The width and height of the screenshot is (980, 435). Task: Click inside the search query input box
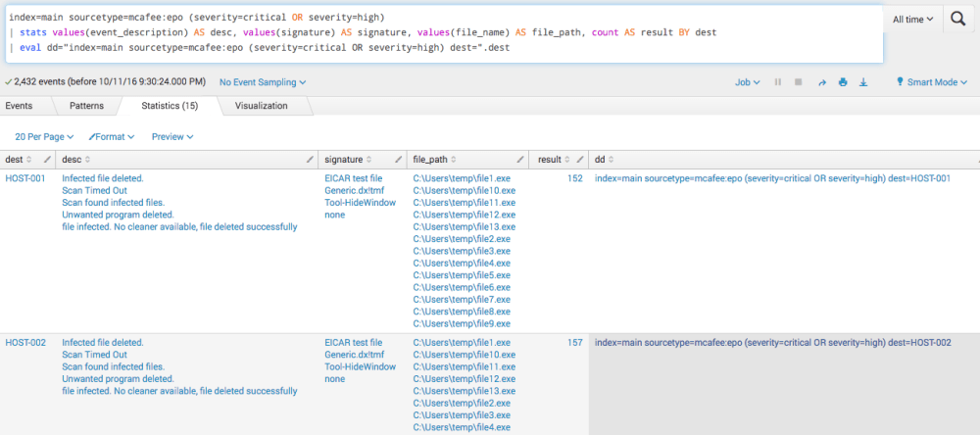point(441,32)
